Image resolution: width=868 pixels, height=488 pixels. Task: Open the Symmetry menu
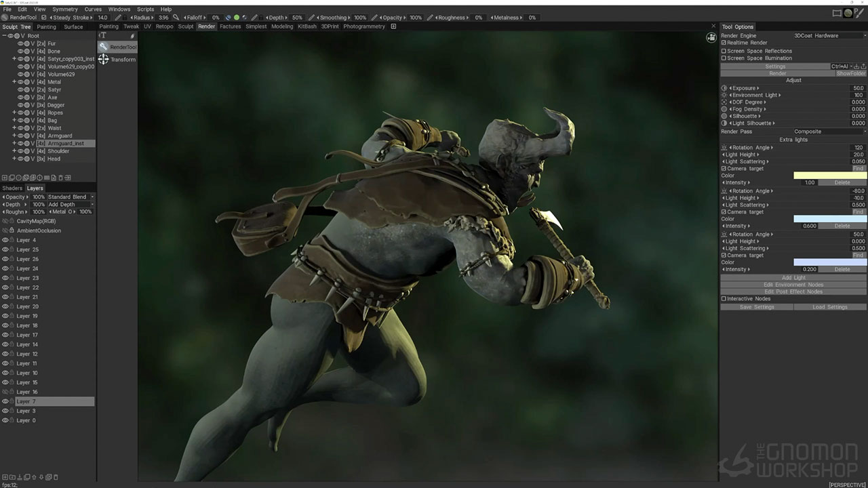click(65, 9)
